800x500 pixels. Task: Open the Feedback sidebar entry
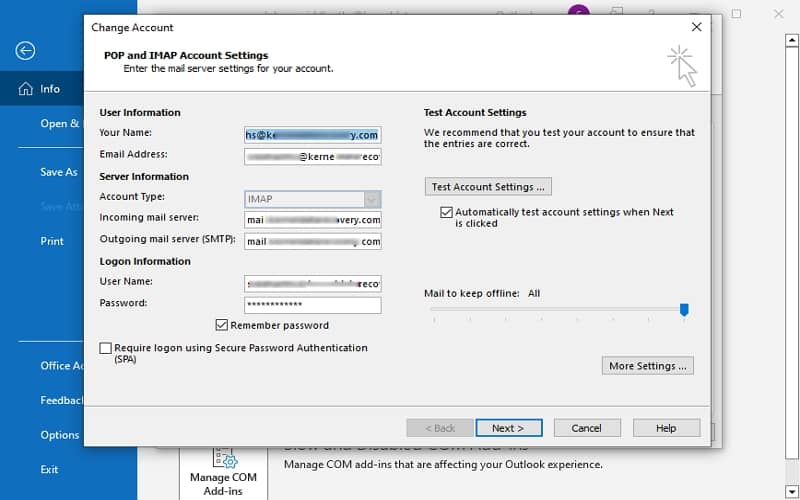tap(62, 401)
